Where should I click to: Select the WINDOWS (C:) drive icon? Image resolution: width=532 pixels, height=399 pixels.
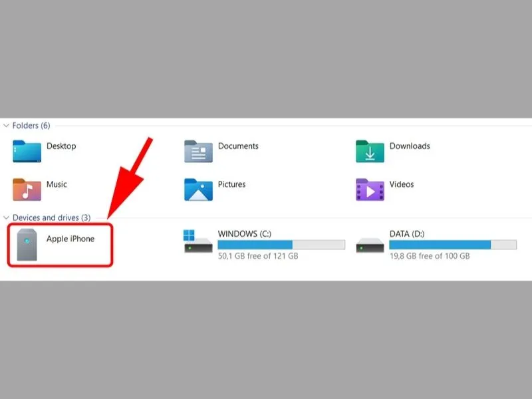198,241
